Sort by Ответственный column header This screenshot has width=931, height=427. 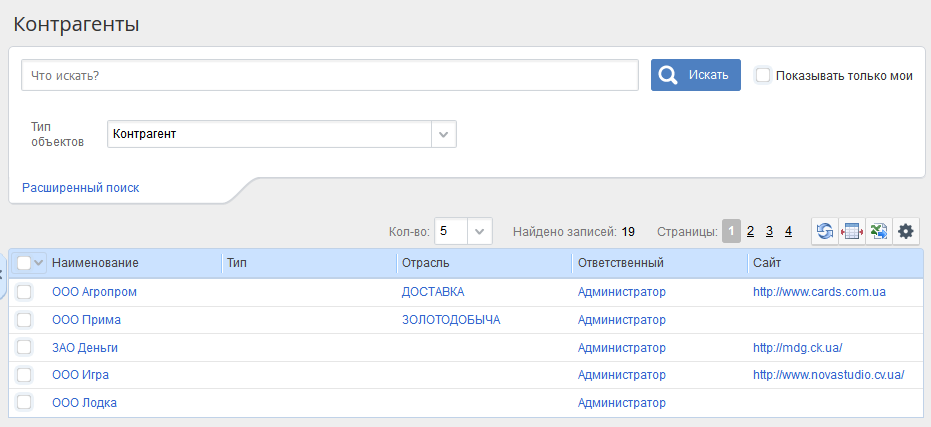[621, 262]
